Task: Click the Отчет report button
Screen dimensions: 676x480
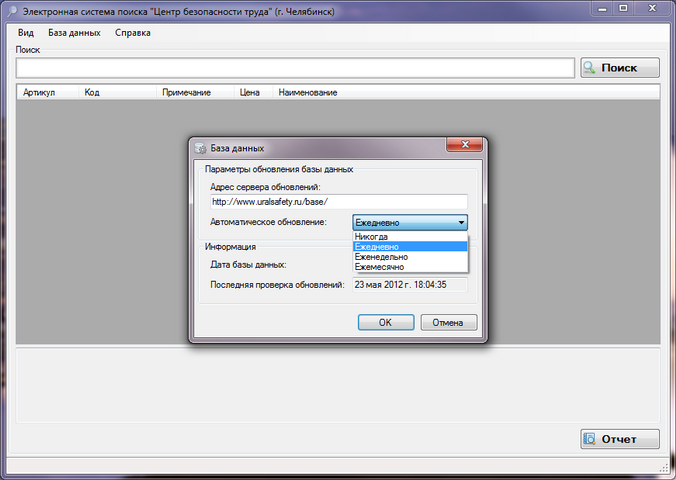Action: [x=619, y=439]
